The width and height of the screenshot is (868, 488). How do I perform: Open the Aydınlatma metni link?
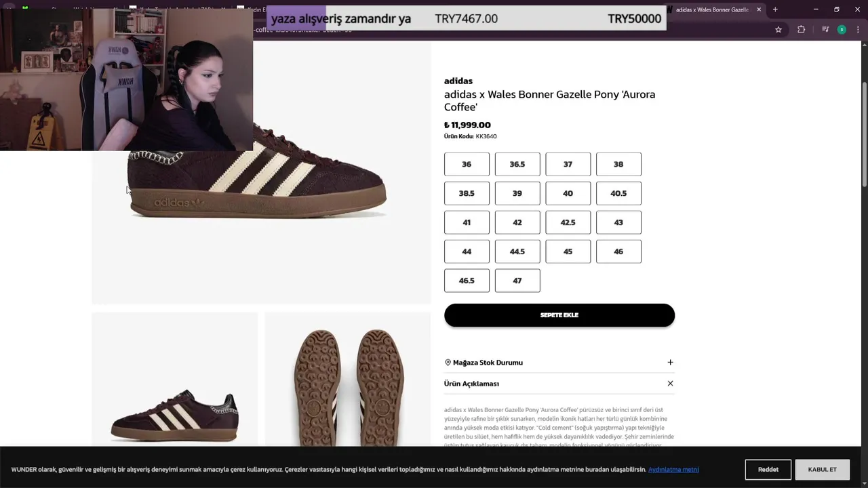(673, 470)
